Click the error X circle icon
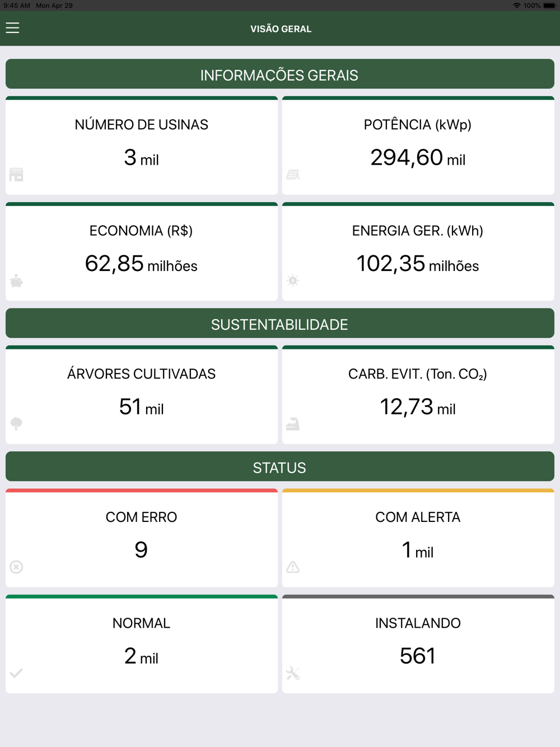This screenshot has width=560, height=747. coord(16,567)
